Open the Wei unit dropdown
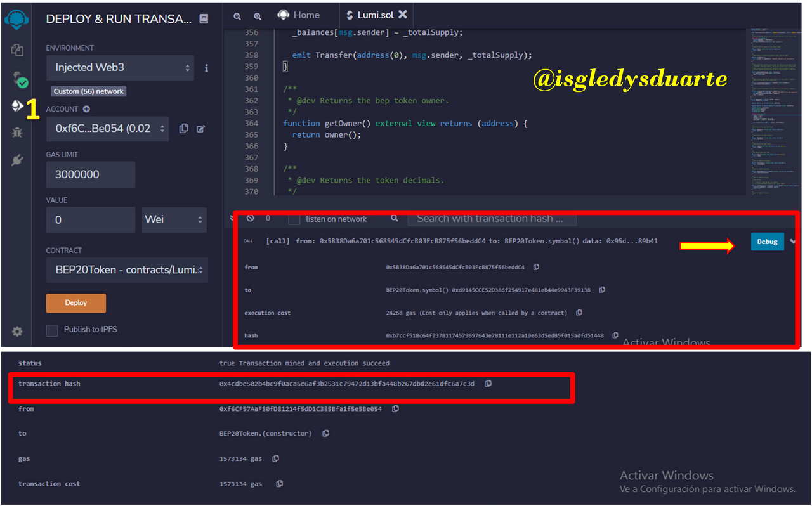This screenshot has width=812, height=506. point(174,219)
